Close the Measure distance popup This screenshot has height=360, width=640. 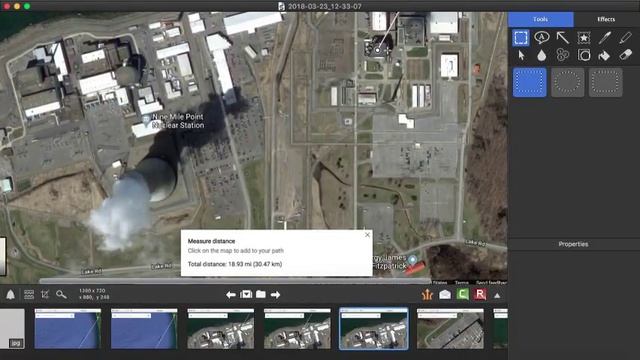pyautogui.click(x=367, y=235)
